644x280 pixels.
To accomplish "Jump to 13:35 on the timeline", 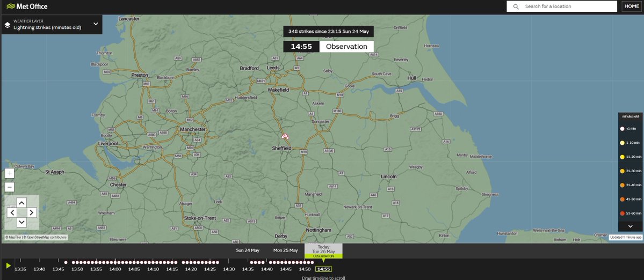I will [20, 269].
